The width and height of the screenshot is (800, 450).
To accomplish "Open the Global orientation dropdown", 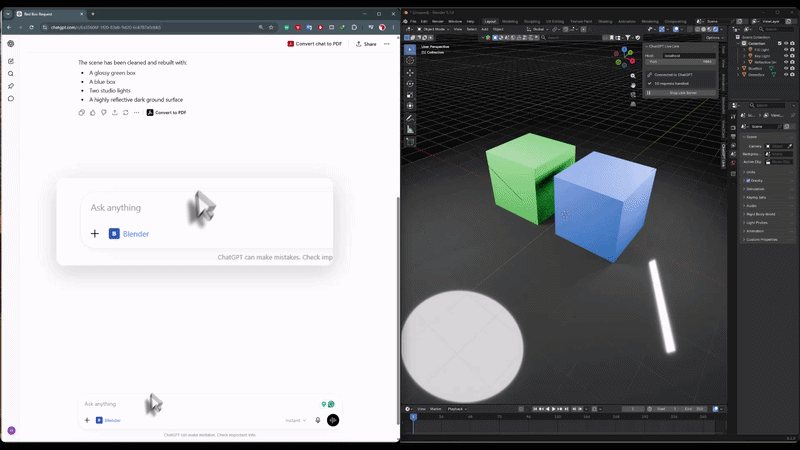I will click(538, 30).
